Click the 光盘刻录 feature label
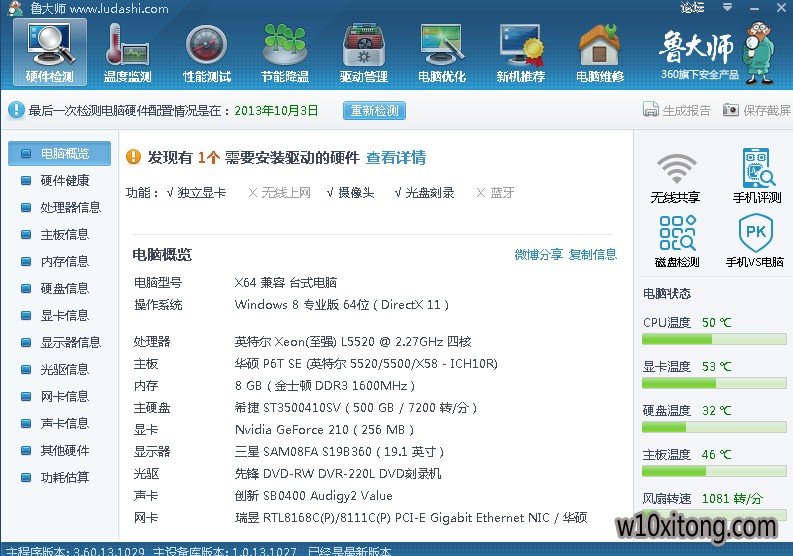The height and width of the screenshot is (556, 793). point(430,192)
